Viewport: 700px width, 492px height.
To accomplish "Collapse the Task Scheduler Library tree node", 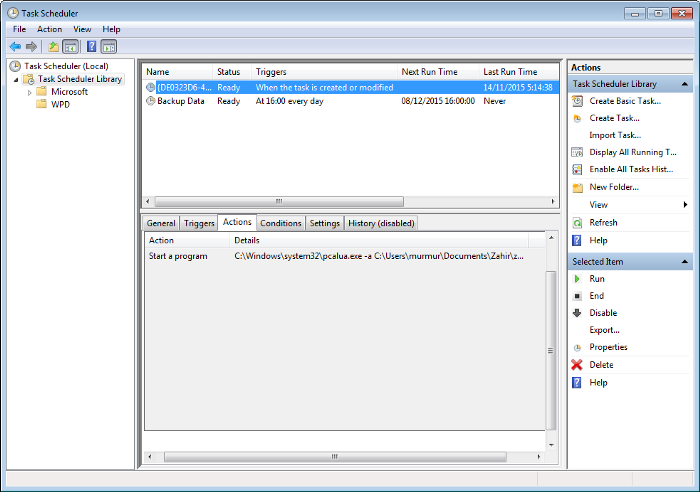I will pos(16,80).
